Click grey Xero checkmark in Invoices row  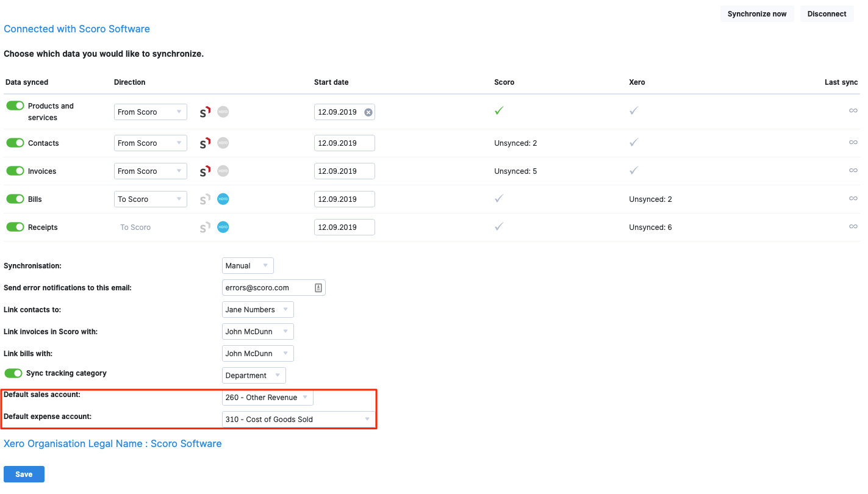(x=634, y=170)
